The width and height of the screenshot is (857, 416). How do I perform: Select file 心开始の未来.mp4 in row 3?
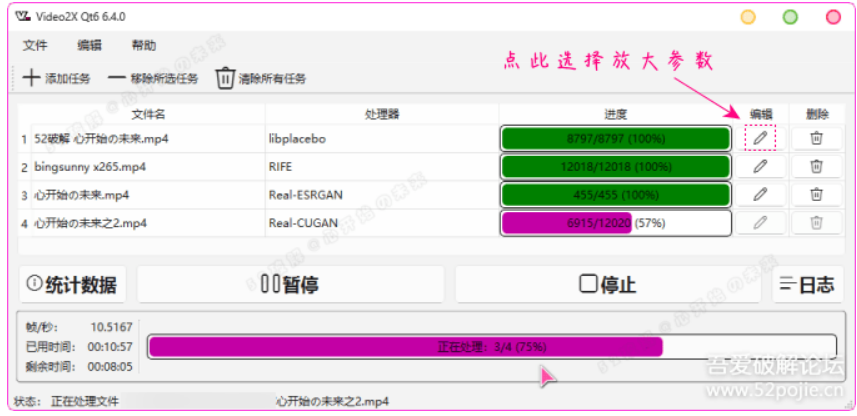(148, 195)
